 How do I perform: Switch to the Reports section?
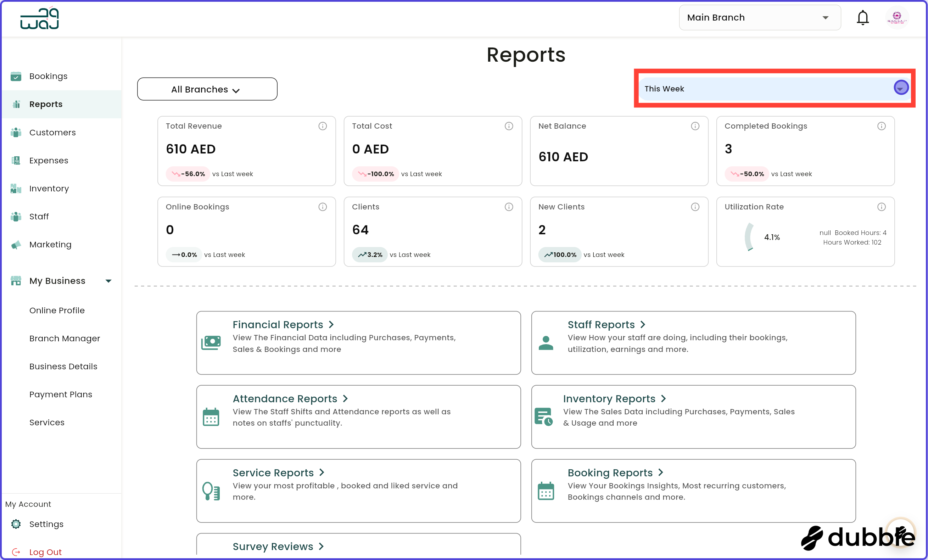[46, 104]
